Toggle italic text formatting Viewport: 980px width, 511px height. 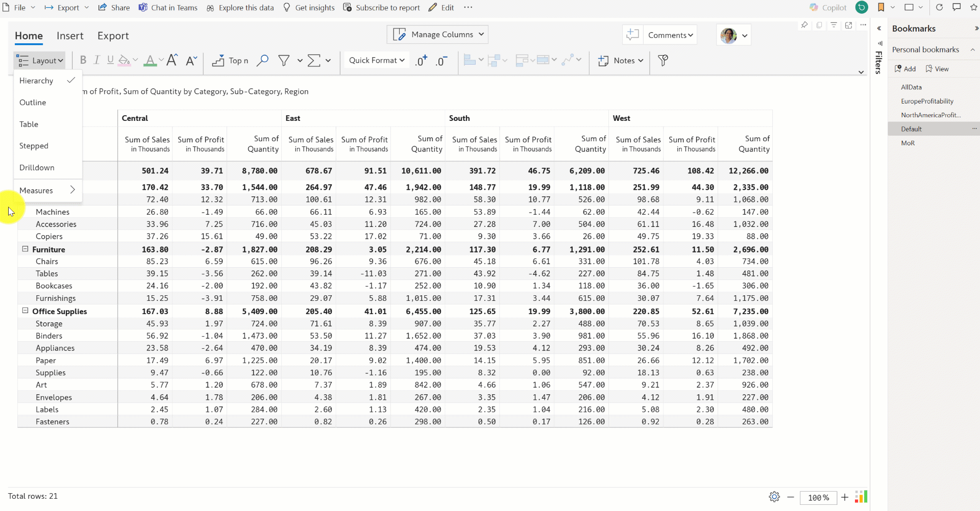[96, 60]
